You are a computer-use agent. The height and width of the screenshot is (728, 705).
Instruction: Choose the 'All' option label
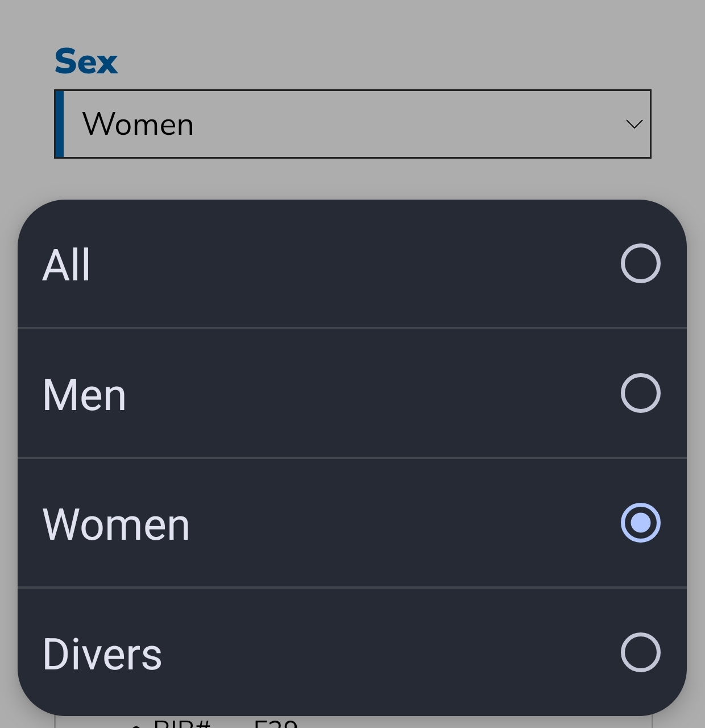point(67,264)
